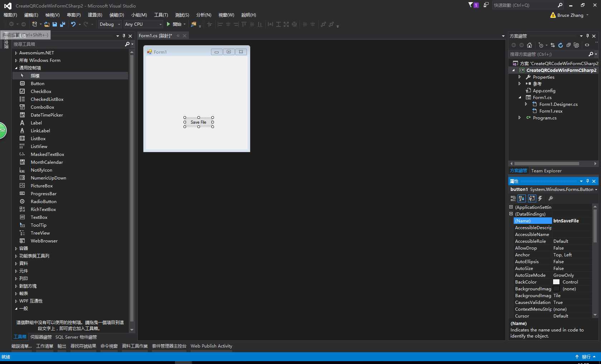Pin the toolbox panel with pushpin icon
Image resolution: width=601 pixels, height=364 pixels.
[x=124, y=36]
